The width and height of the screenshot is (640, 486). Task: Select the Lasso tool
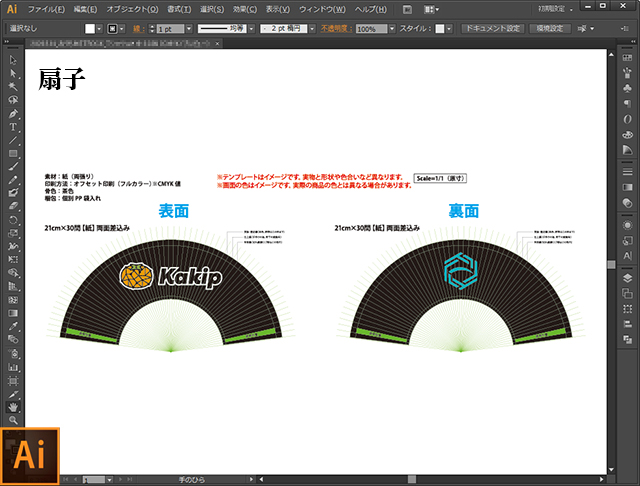click(x=13, y=100)
